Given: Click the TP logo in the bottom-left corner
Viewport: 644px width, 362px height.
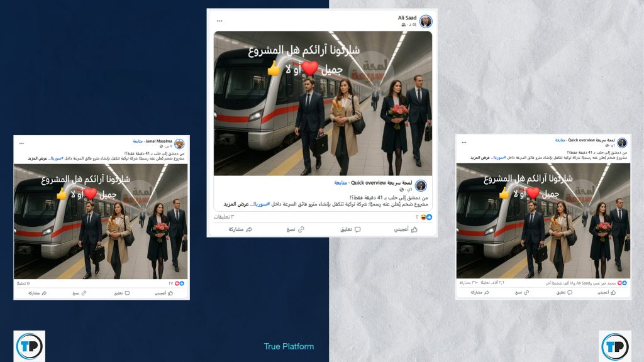Looking at the screenshot, I should [29, 346].
